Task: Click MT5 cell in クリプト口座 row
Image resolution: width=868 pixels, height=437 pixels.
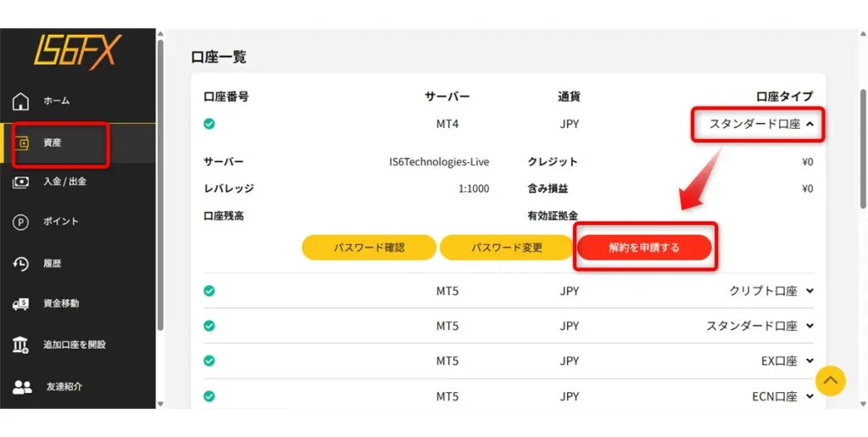Action: coord(448,291)
